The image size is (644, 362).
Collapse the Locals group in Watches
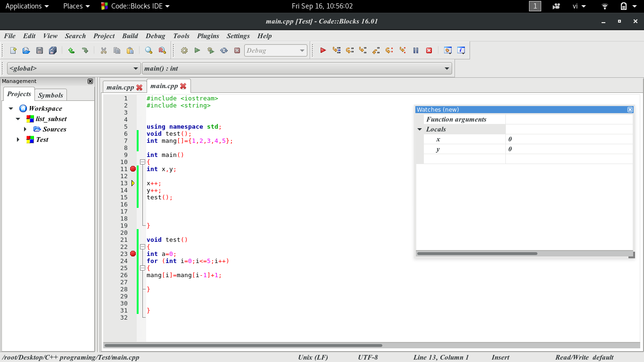coord(420,129)
